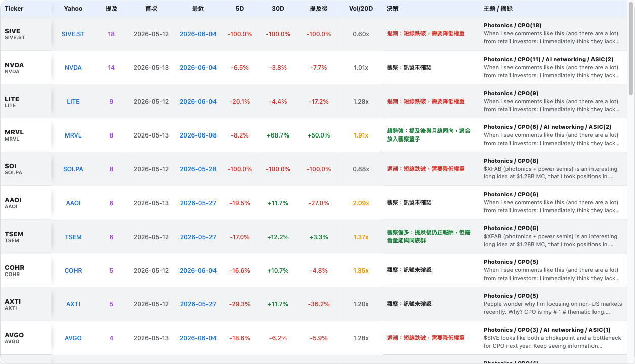Click SIVE's 退潮 decision text
The width and height of the screenshot is (635, 364).
pyautogui.click(x=426, y=34)
